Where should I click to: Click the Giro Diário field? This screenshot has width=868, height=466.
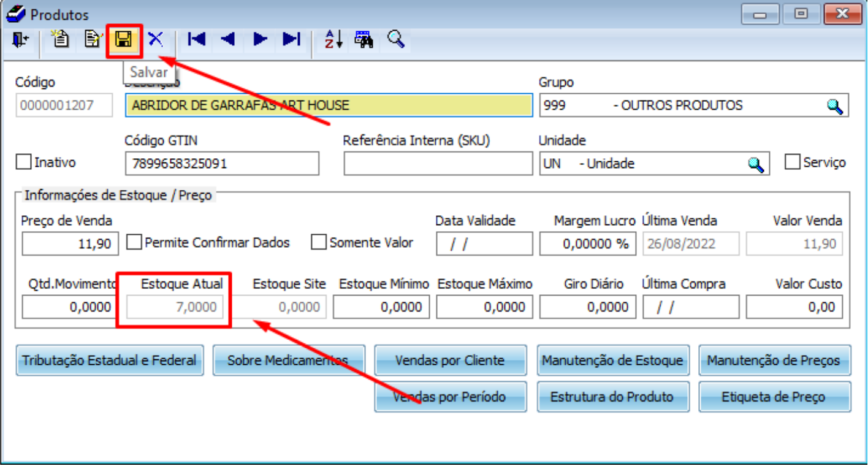pyautogui.click(x=588, y=307)
